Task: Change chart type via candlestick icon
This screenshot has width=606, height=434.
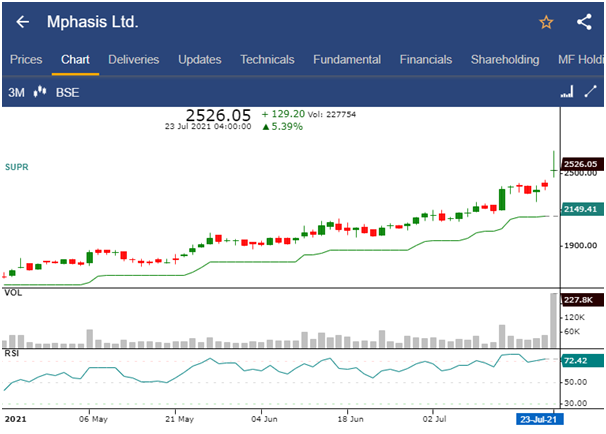Action: pos(41,93)
